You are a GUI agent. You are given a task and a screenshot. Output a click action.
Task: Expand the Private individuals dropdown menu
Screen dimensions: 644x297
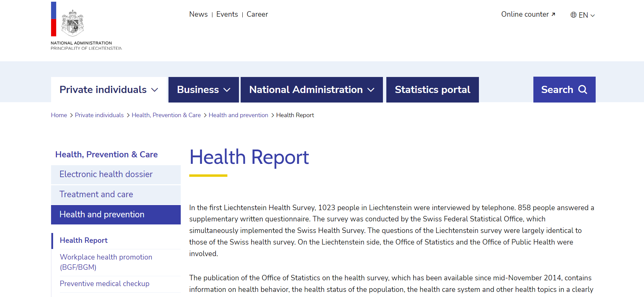pyautogui.click(x=109, y=90)
